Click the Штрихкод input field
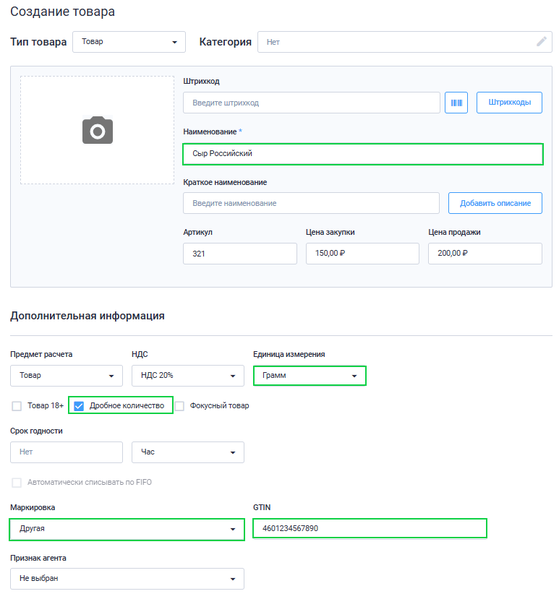This screenshot has height=599, width=559. coord(311,103)
